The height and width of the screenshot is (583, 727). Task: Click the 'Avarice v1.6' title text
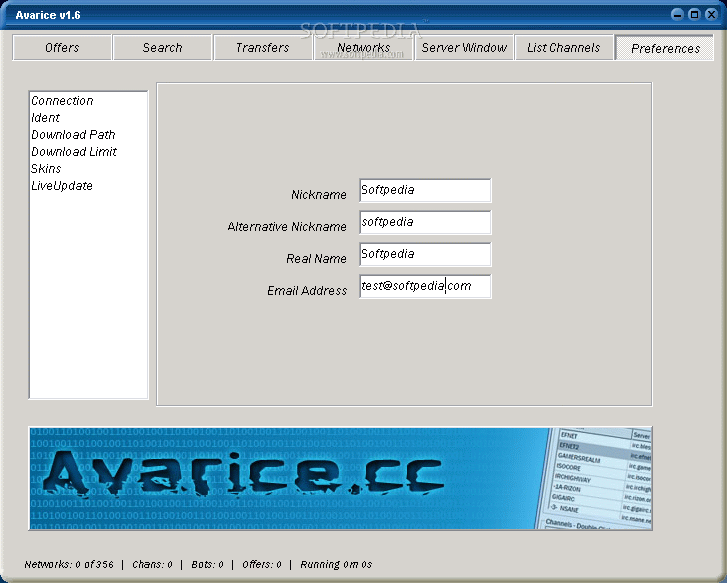(x=48, y=15)
